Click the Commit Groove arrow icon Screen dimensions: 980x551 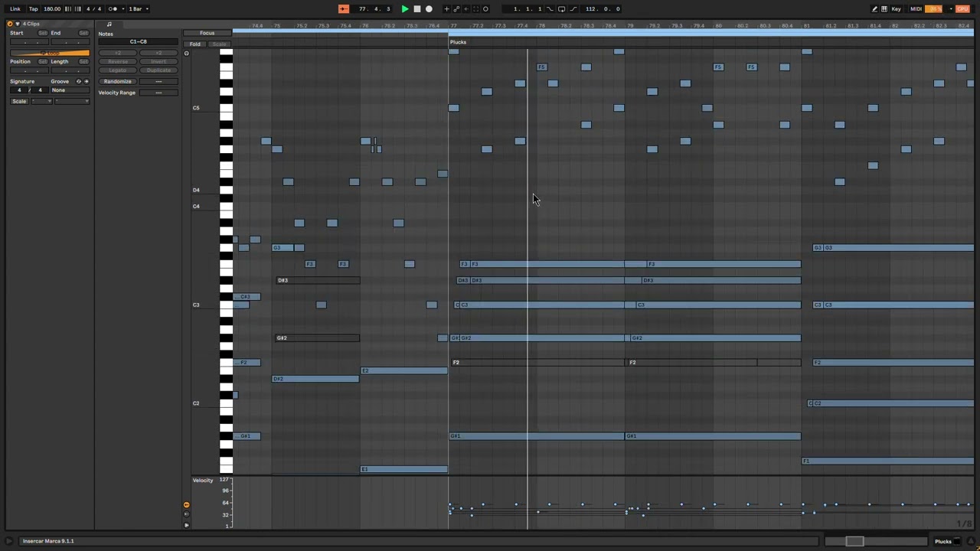coord(86,81)
